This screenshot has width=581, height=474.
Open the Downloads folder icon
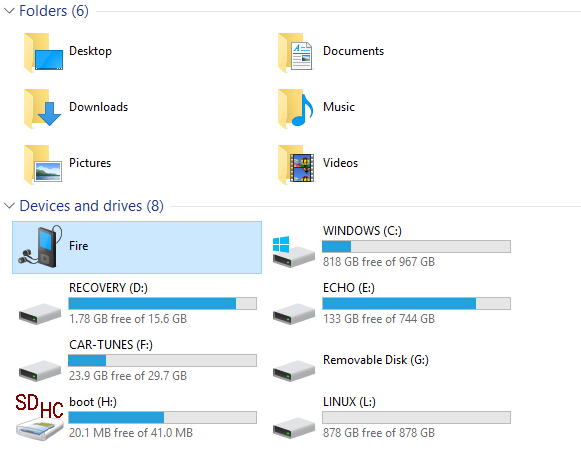42,109
